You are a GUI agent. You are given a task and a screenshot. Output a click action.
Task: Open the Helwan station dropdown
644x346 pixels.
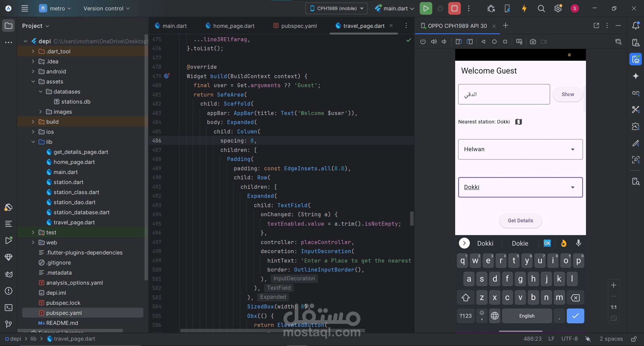520,149
